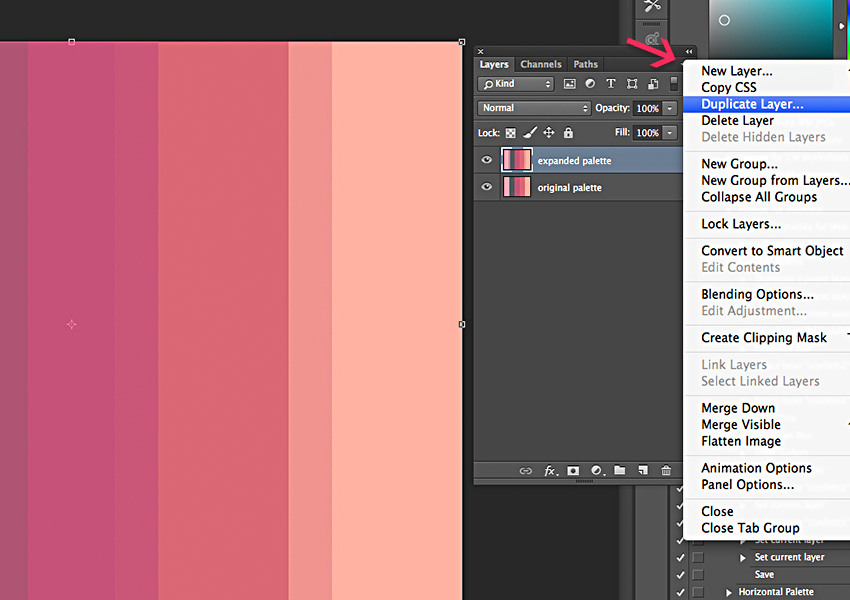This screenshot has height=600, width=850.
Task: Create a new fill or adjustment layer
Action: click(x=596, y=470)
